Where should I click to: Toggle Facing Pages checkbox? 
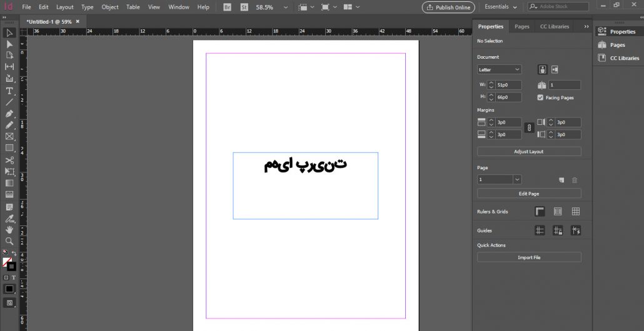[540, 97]
